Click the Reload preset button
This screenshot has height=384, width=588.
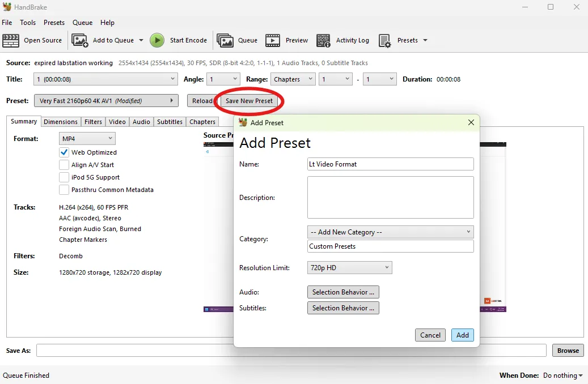click(x=202, y=101)
